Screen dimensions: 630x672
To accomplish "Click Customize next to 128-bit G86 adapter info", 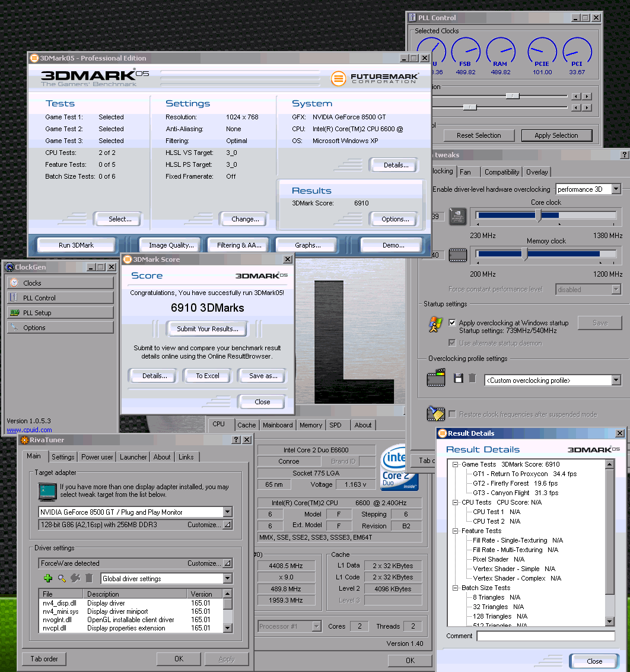I will 209,525.
